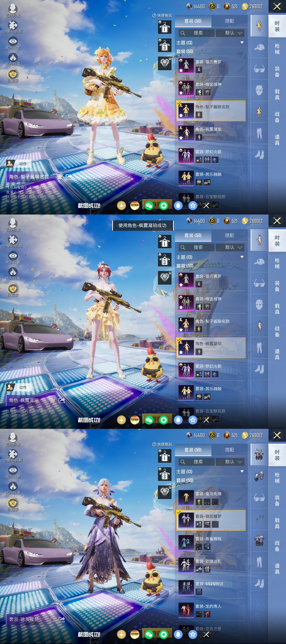Pick the branch accessory piece under checked 套装-锦灰蝶梦

point(215,524)
